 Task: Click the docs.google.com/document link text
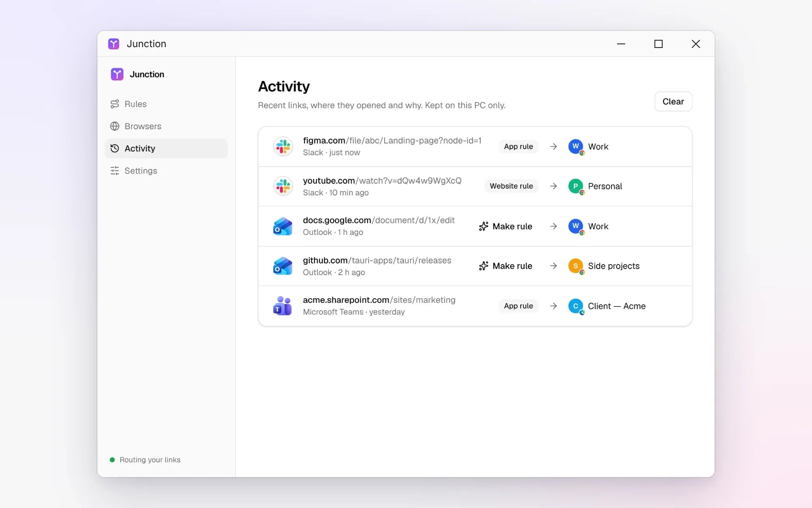click(379, 220)
